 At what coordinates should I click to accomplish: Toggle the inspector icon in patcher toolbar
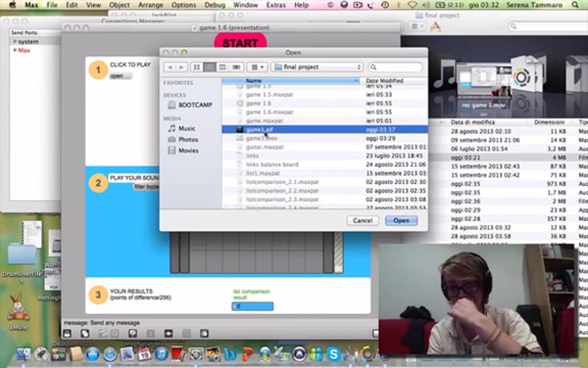pyautogui.click(x=151, y=333)
